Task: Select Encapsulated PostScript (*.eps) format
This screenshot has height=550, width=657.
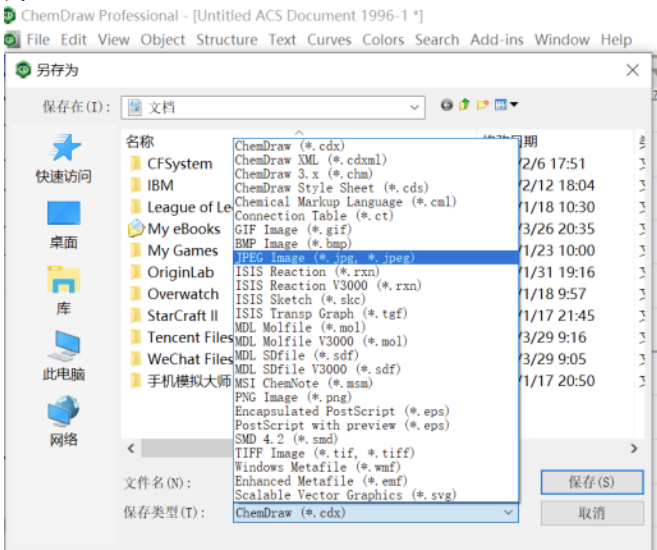Action: 375,411
